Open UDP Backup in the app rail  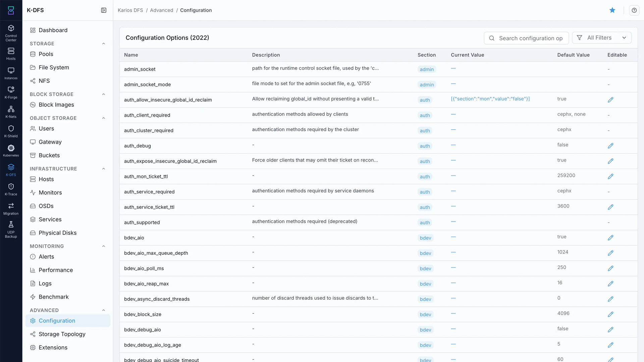coord(11,230)
